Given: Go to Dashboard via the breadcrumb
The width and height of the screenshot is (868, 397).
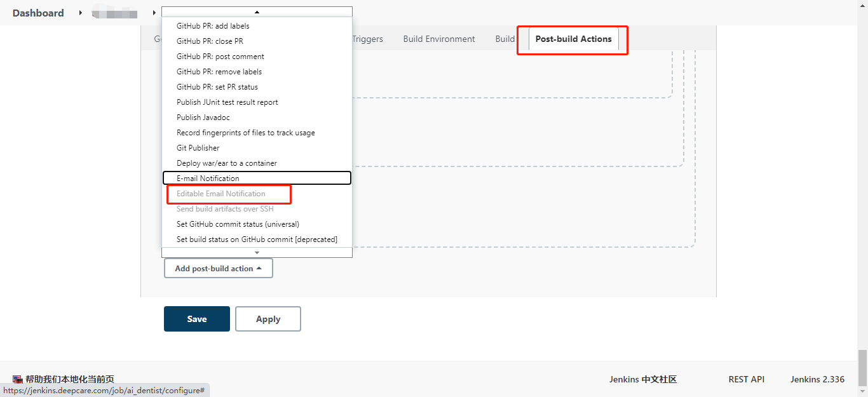Looking at the screenshot, I should point(38,13).
